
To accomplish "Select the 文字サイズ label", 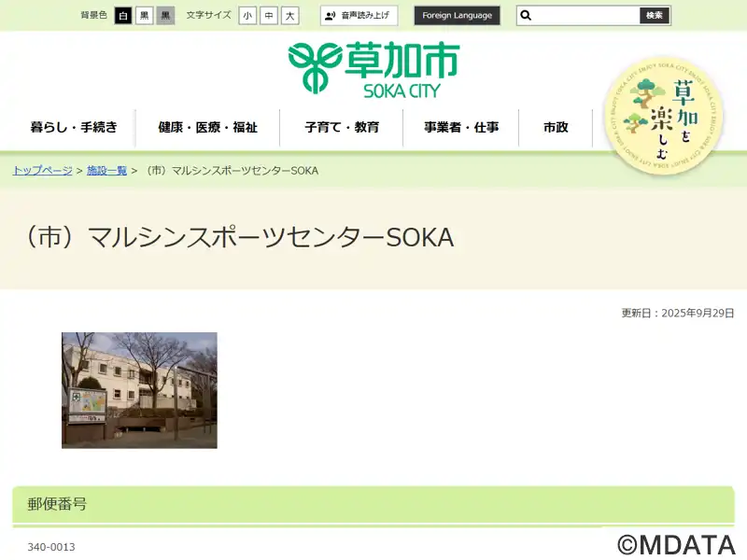I will [208, 15].
